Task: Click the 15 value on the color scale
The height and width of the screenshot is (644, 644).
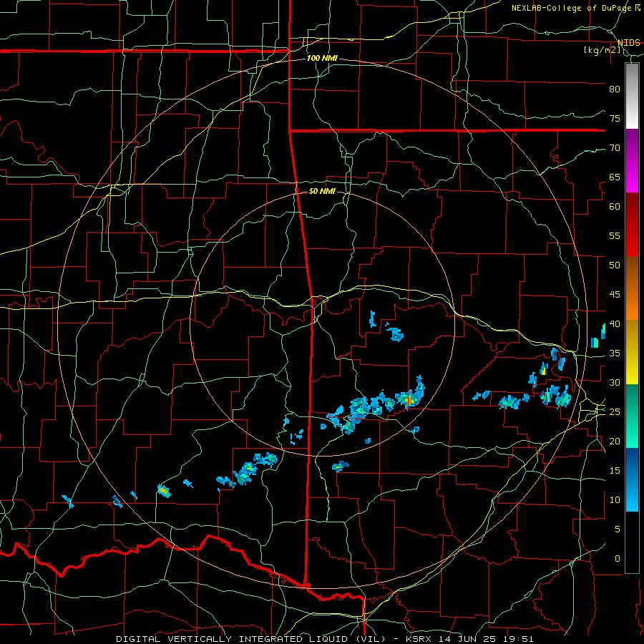Action: [x=615, y=471]
